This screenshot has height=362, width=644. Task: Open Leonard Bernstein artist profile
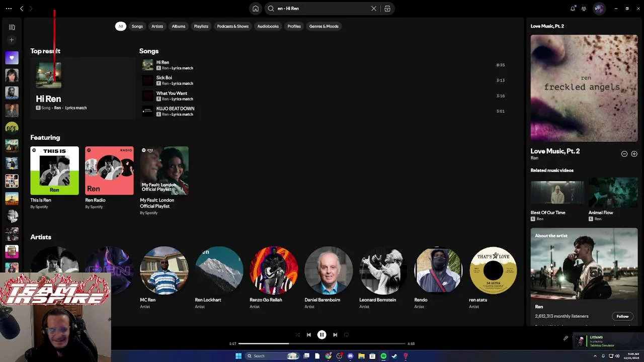coord(383,270)
